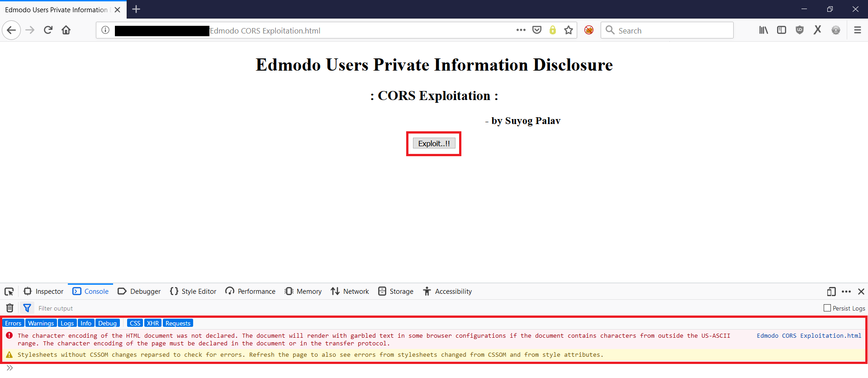This screenshot has height=378, width=868.
Task: Click the browser Search box
Action: pos(667,30)
